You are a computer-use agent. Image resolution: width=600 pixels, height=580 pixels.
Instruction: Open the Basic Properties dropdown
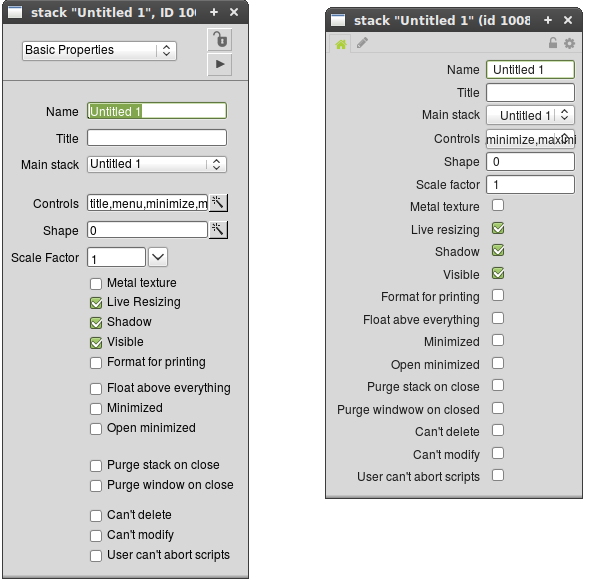pyautogui.click(x=99, y=50)
